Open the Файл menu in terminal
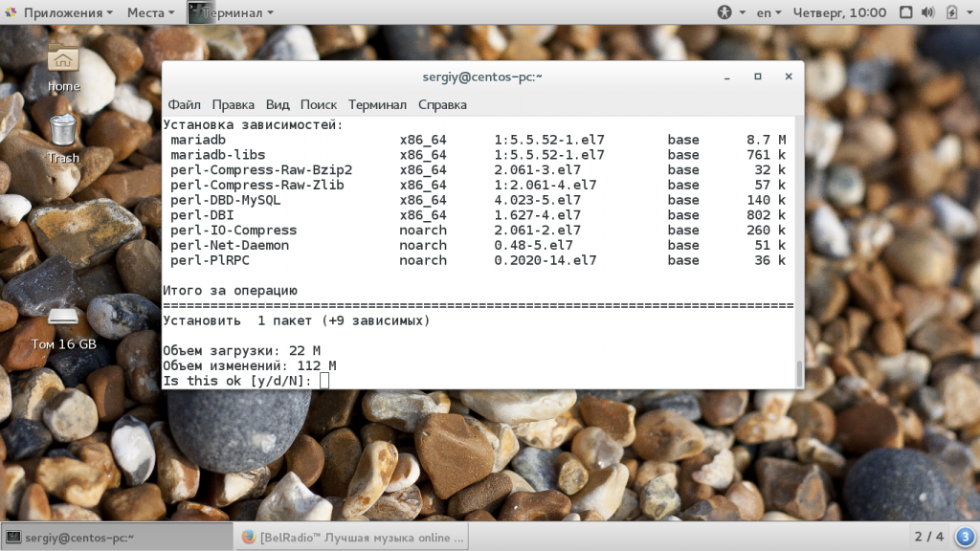 [x=184, y=104]
